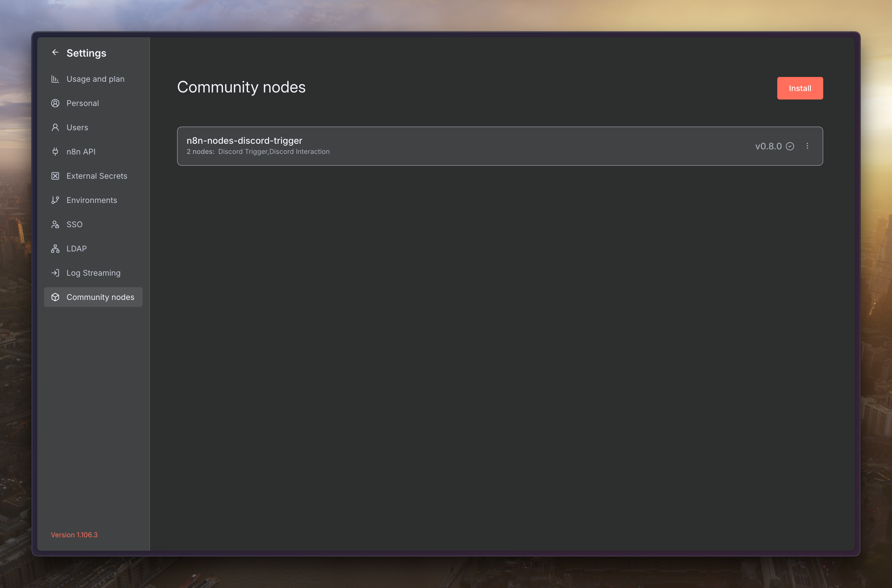Click the Community nodes cube icon
892x588 pixels.
(x=55, y=297)
